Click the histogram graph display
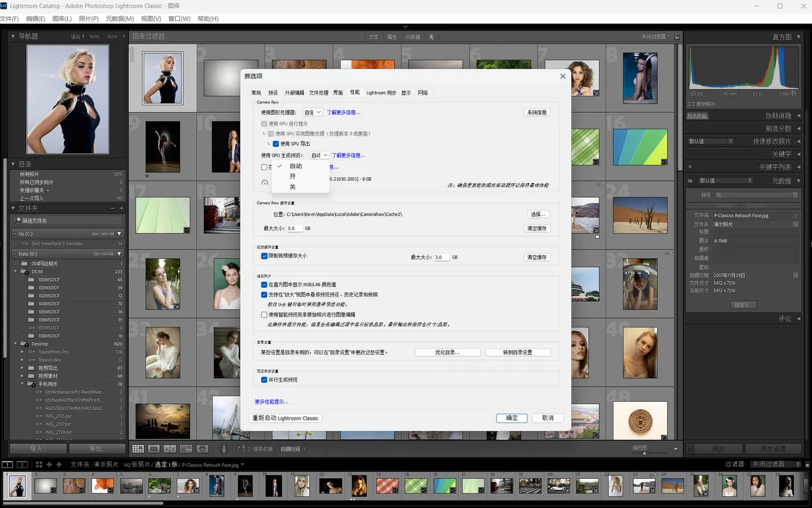 (x=743, y=68)
